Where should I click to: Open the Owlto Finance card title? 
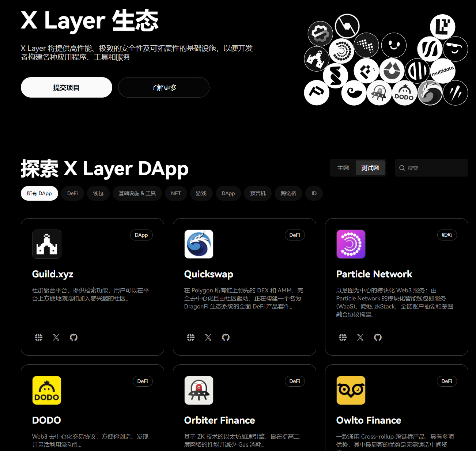click(369, 420)
